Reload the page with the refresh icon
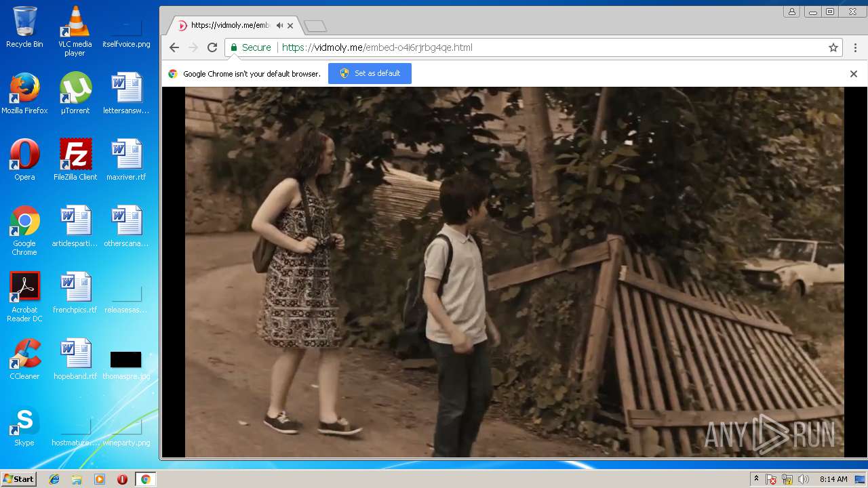 click(x=212, y=47)
